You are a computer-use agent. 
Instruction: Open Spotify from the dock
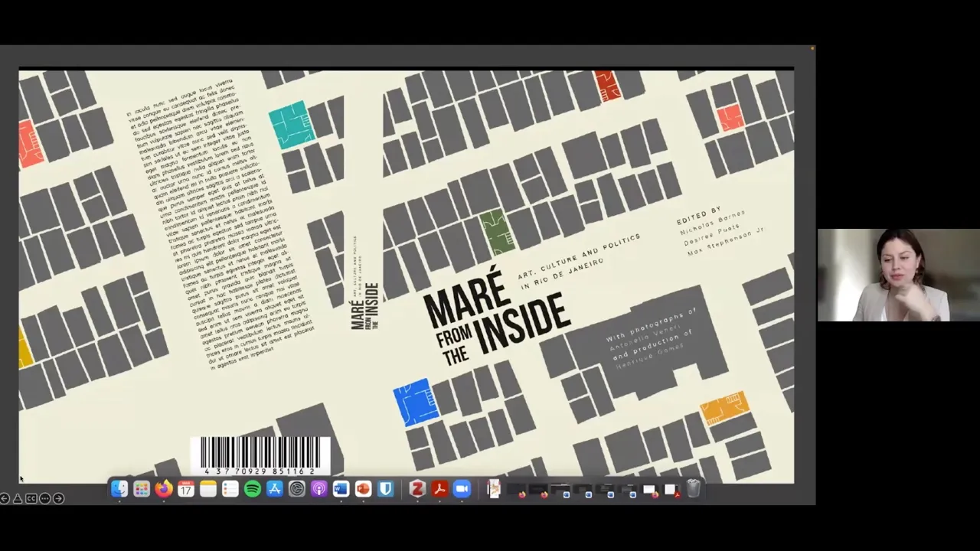point(253,489)
